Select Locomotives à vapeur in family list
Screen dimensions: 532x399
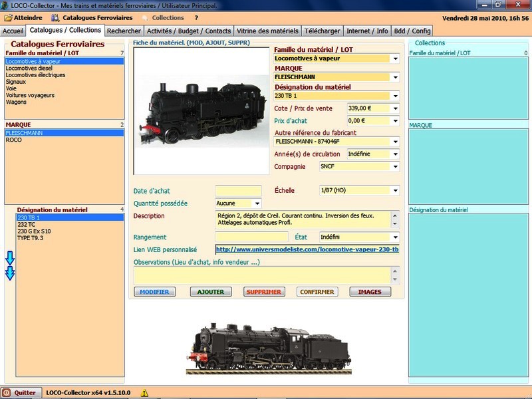(x=64, y=61)
